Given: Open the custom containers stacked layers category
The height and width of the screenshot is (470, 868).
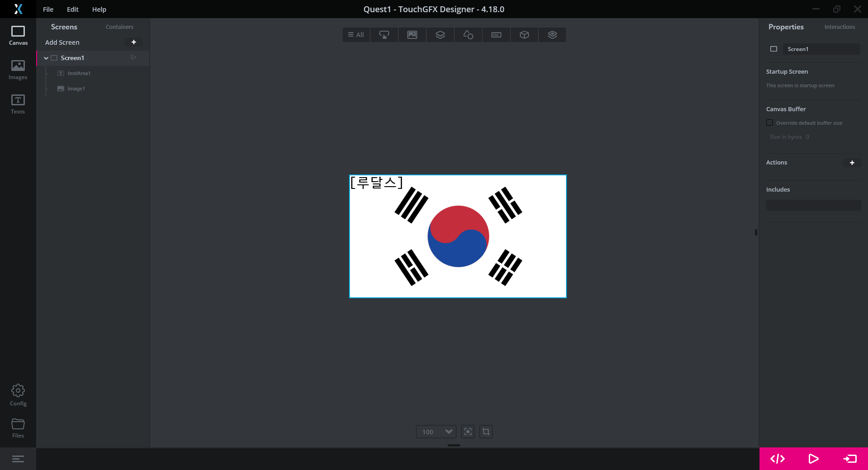Looking at the screenshot, I should point(552,35).
